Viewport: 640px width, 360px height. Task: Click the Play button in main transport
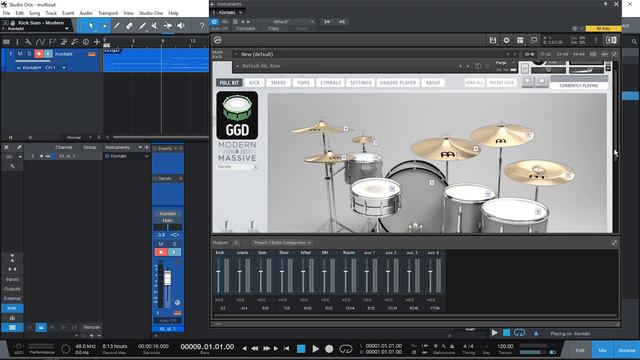pos(316,349)
